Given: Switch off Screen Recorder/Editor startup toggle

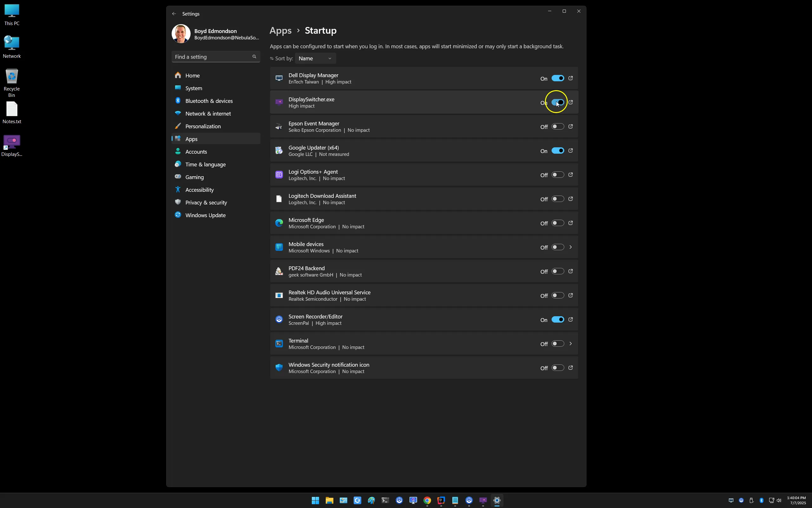Looking at the screenshot, I should [558, 319].
